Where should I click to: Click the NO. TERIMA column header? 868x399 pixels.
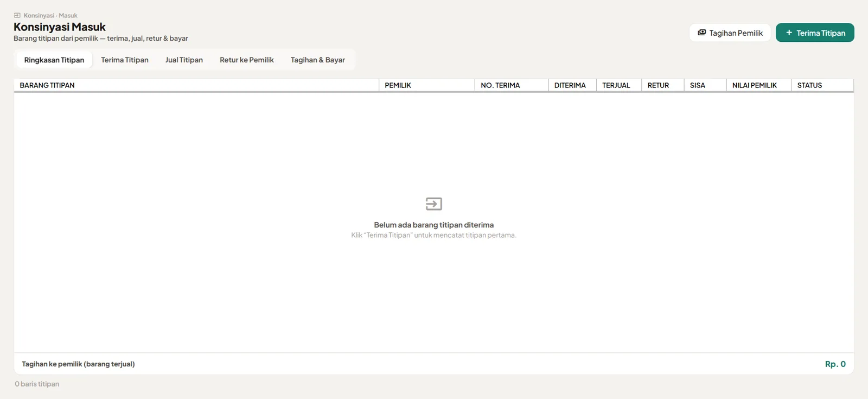tap(512, 85)
